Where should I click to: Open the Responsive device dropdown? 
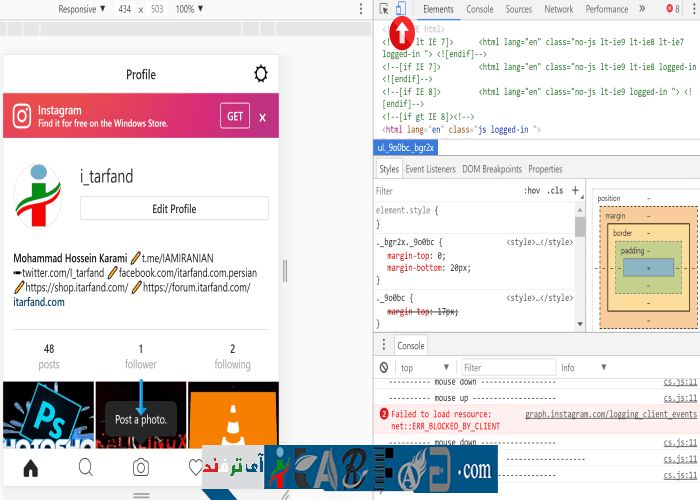[x=82, y=9]
